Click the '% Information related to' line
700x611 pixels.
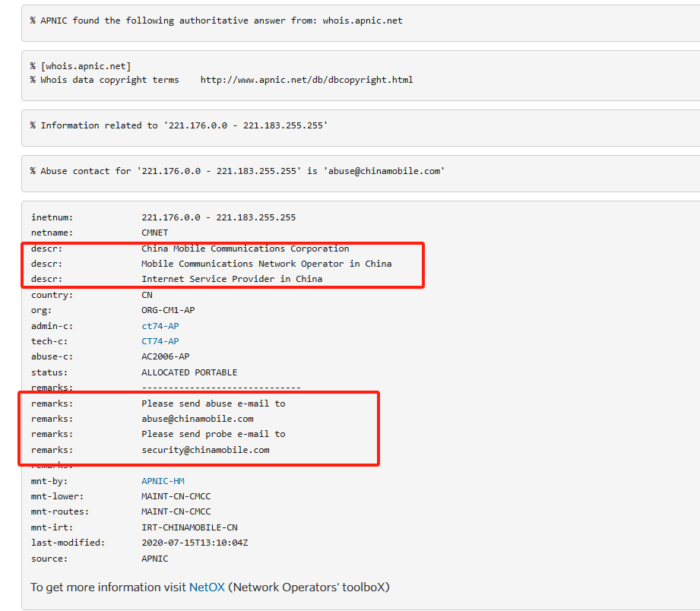pos(179,125)
